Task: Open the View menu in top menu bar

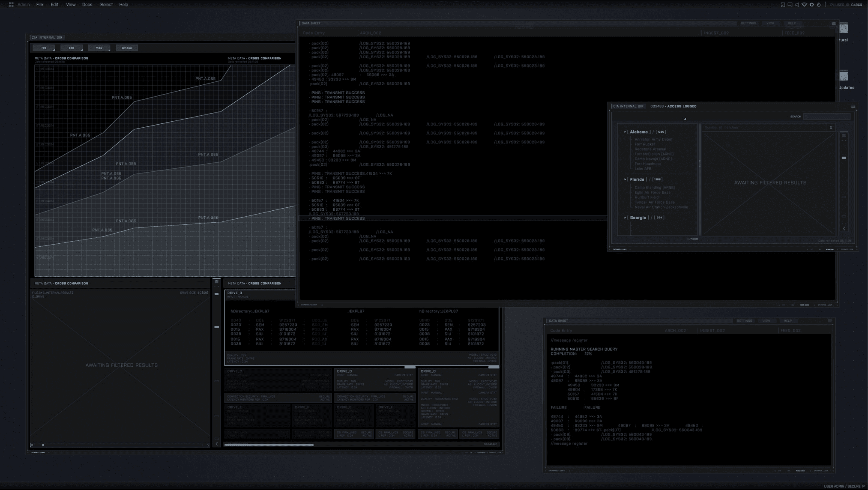Action: (x=71, y=4)
